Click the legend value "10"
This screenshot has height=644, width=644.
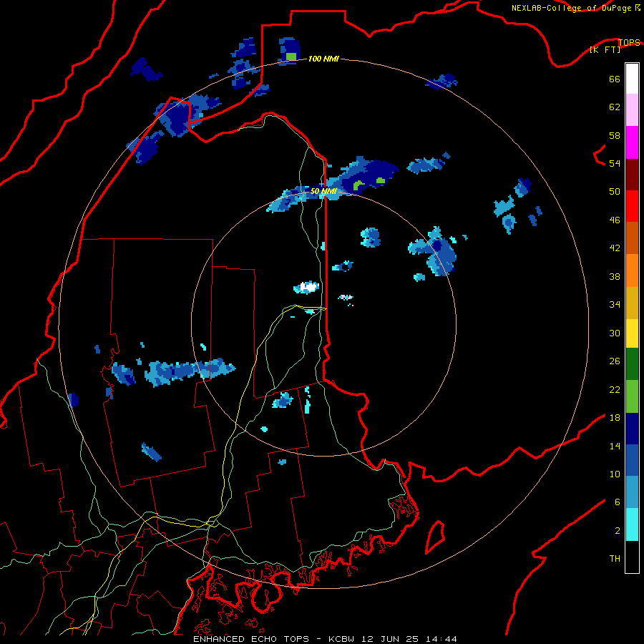pyautogui.click(x=615, y=474)
